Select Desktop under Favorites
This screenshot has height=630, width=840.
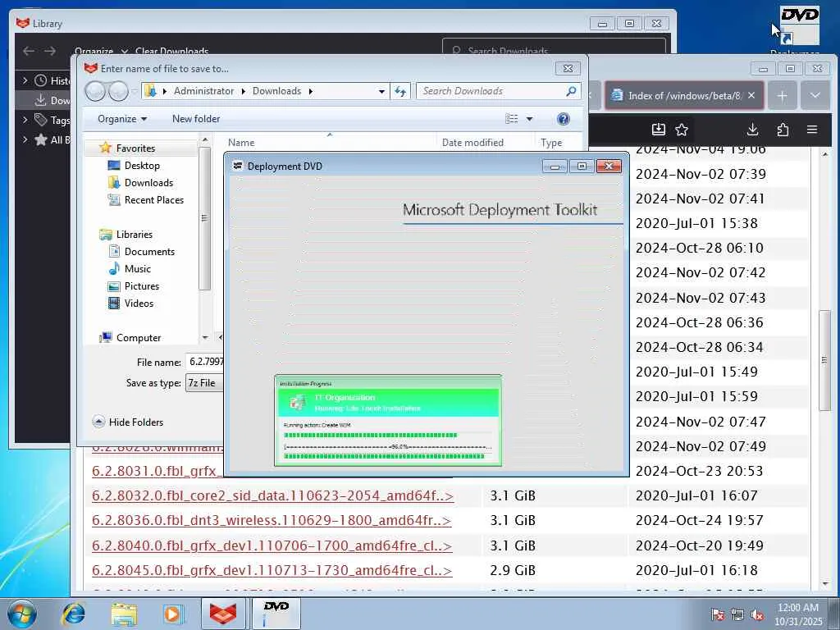142,166
